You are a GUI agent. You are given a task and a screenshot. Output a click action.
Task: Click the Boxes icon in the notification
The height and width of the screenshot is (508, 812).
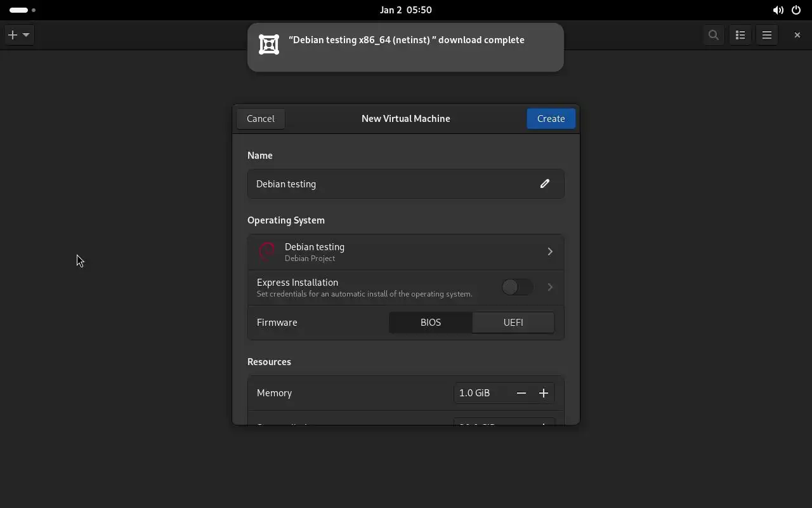click(x=269, y=44)
